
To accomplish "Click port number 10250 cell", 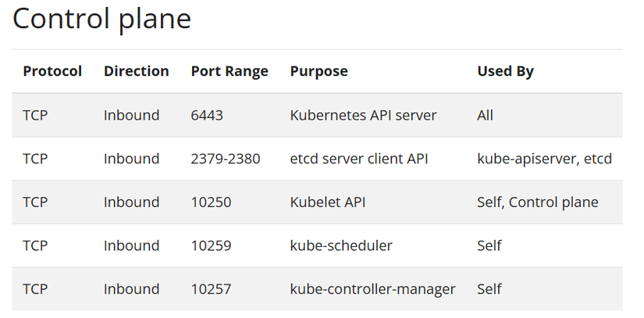I will [211, 202].
